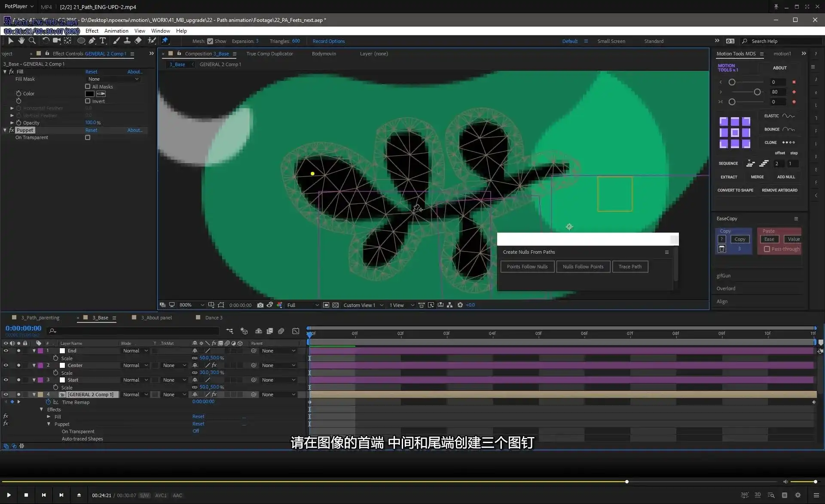Open the Fill color swatch
Screen dimensions: 825x504
coord(89,94)
